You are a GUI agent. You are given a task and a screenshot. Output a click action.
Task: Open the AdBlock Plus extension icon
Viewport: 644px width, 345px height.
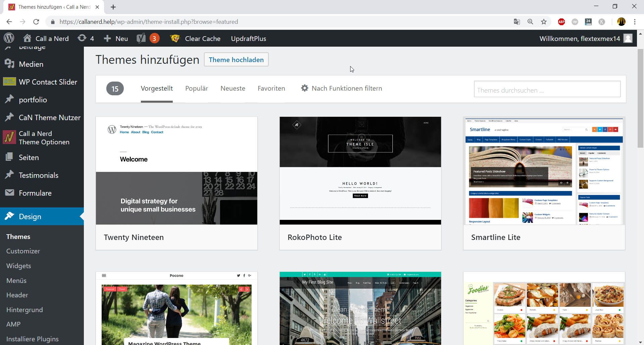561,22
